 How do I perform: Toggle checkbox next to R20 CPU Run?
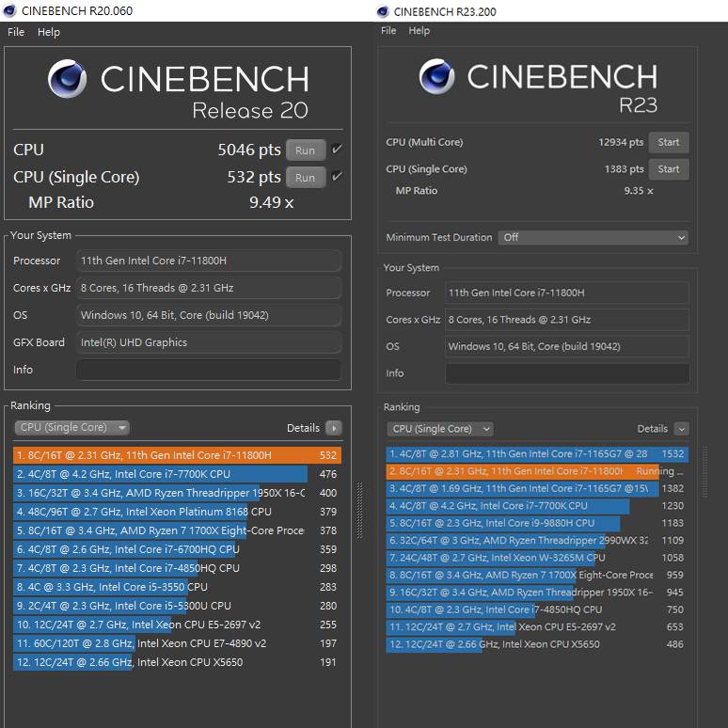[337, 149]
